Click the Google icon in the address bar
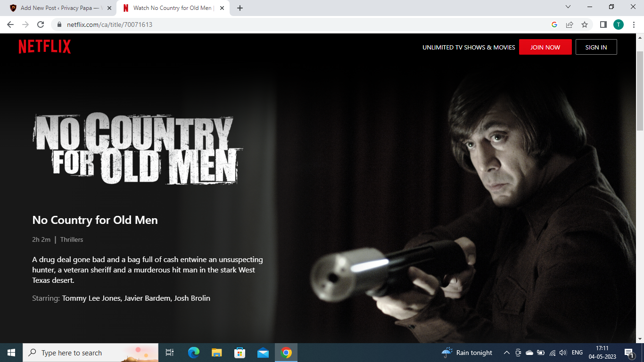Screen dimensions: 644x362 pyautogui.click(x=554, y=25)
